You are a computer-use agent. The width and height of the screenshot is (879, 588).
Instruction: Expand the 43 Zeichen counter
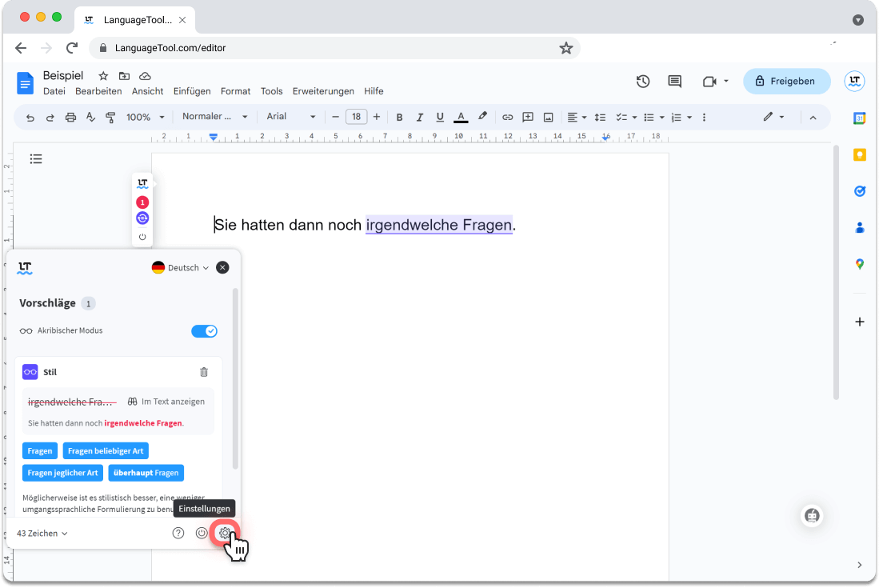[x=42, y=533]
